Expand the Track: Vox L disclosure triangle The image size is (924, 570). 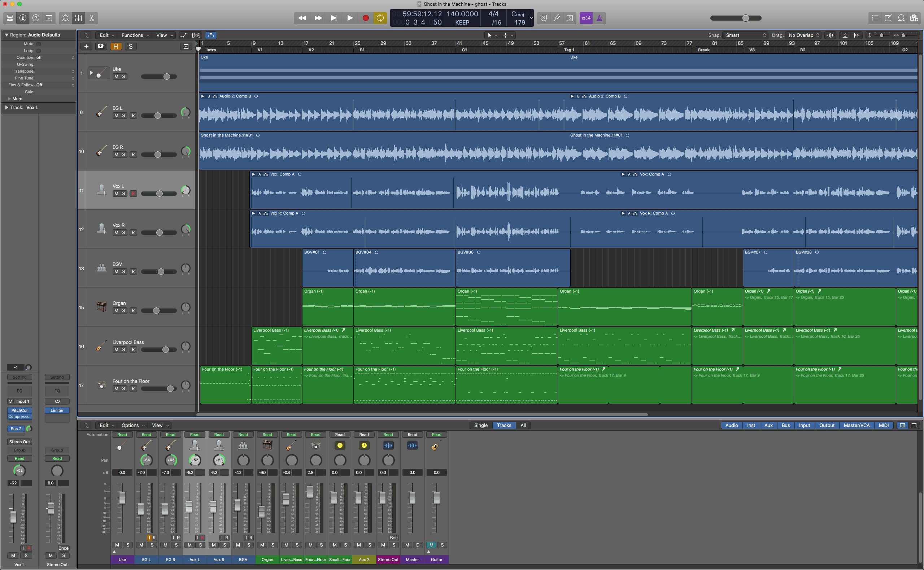click(6, 107)
